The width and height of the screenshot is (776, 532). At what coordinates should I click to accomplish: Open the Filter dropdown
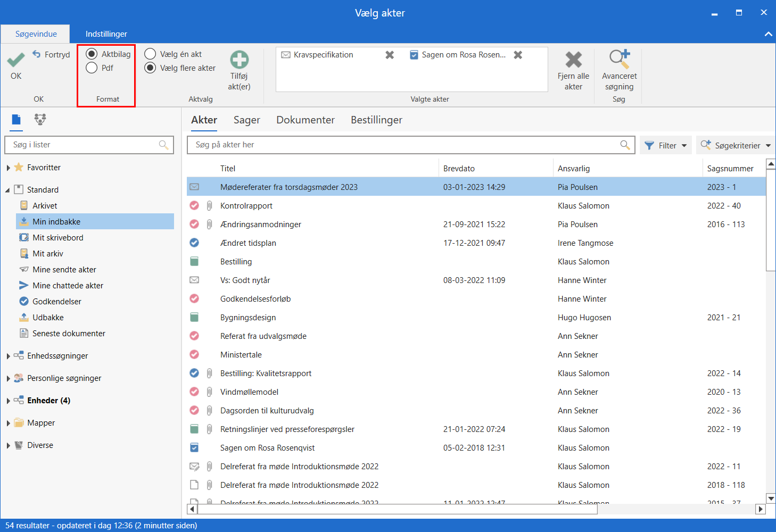click(x=666, y=145)
